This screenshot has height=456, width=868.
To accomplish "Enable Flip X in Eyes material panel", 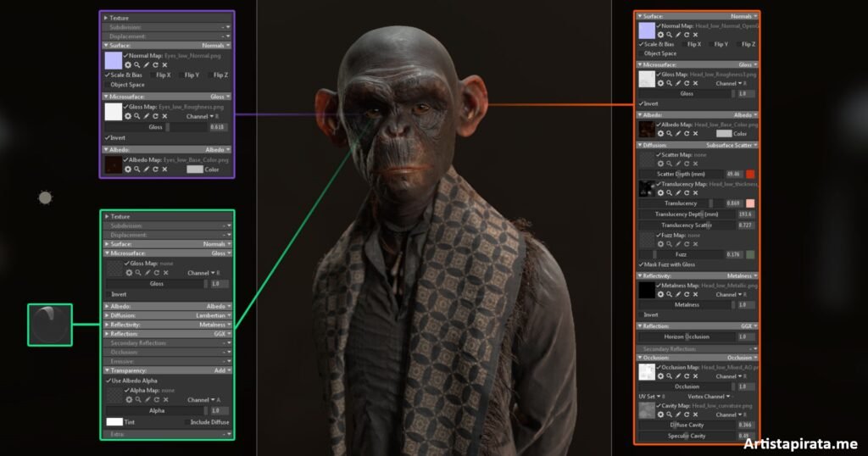I will pyautogui.click(x=153, y=75).
